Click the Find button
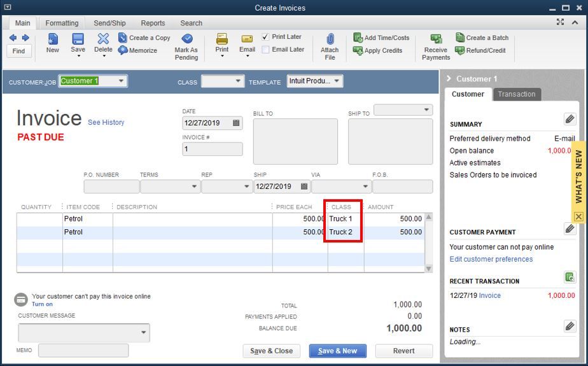Image resolution: width=588 pixels, height=366 pixels. click(x=18, y=51)
